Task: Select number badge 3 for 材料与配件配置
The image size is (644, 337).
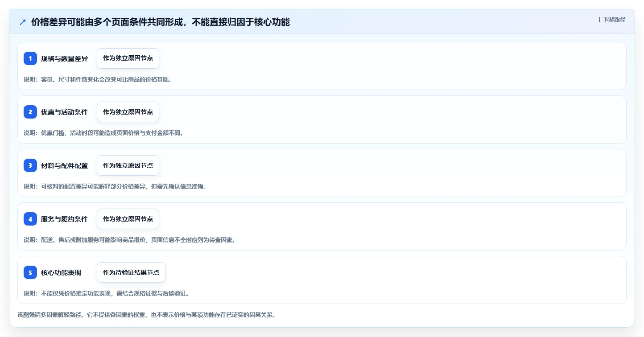Action: coord(30,165)
